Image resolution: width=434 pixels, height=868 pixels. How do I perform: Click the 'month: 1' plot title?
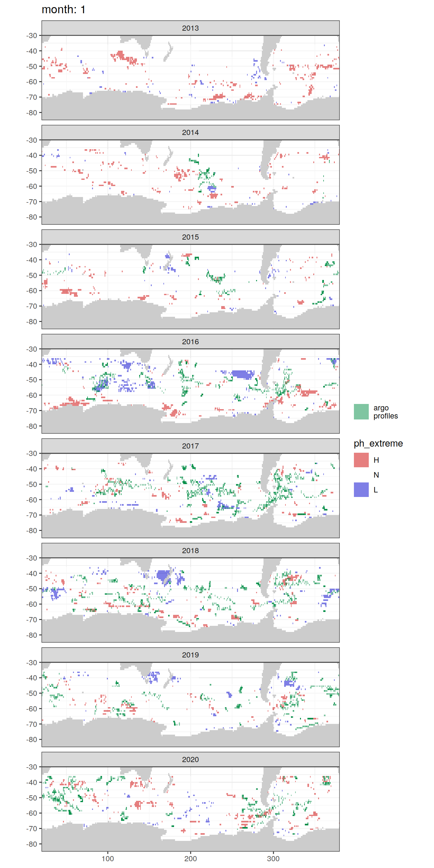tap(63, 9)
